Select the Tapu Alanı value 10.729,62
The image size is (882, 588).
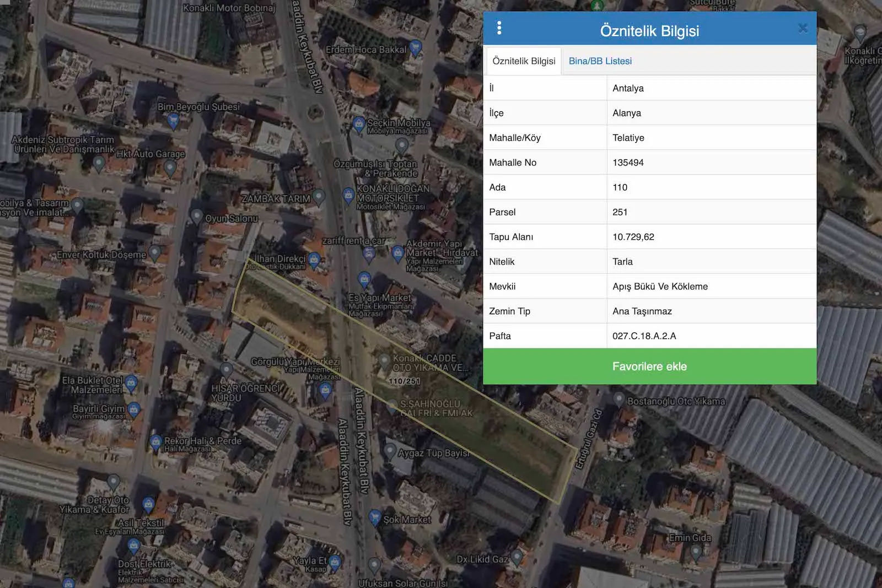[633, 237]
